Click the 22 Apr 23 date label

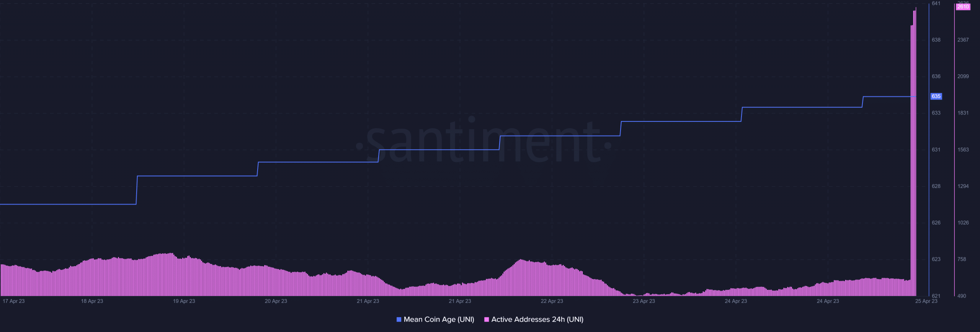552,301
